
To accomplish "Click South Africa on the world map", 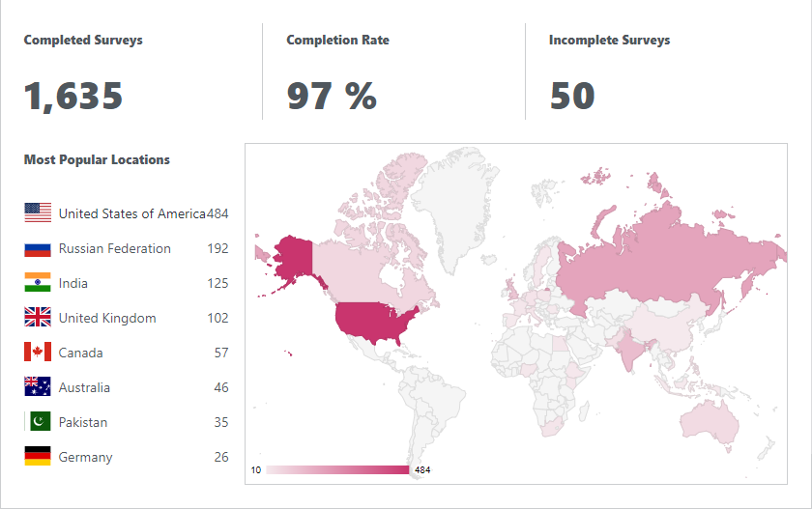I will click(552, 428).
